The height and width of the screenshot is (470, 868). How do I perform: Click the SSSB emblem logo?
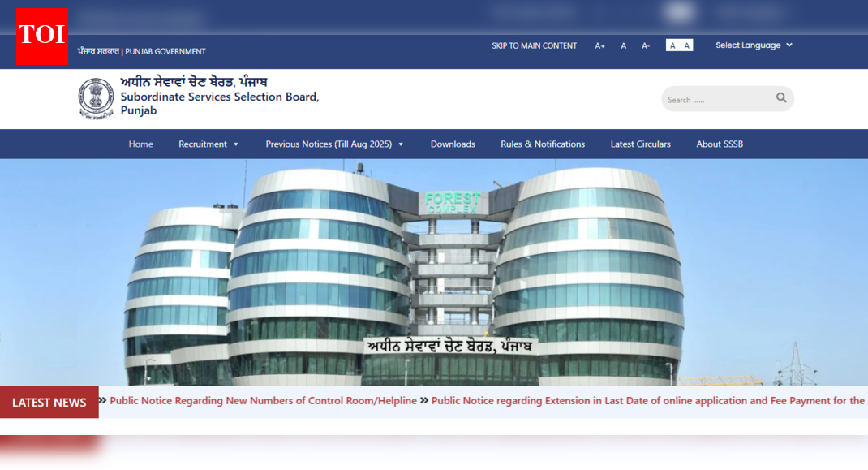click(97, 97)
